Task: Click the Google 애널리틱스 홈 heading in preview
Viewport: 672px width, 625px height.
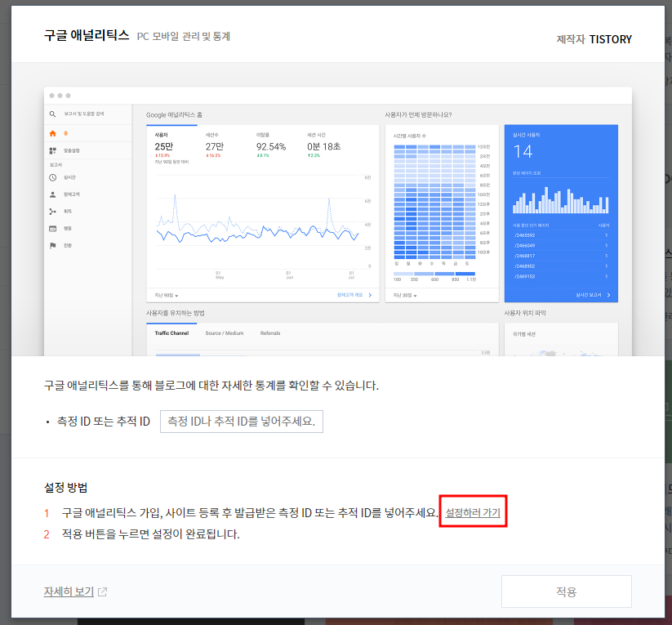Action: click(174, 114)
